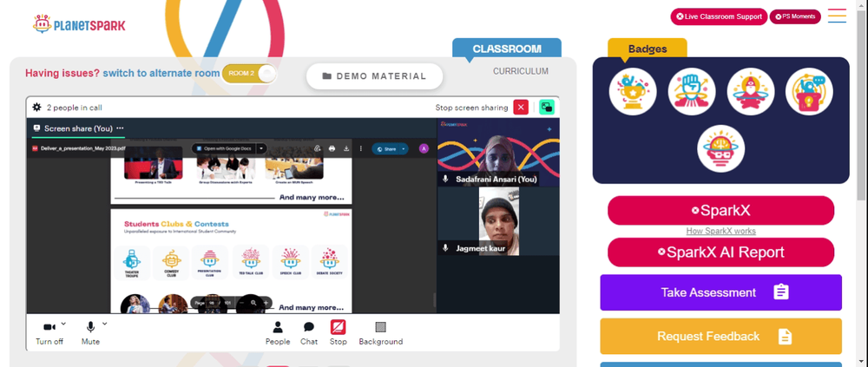Expand microphone options chevron
This screenshot has width=868, height=367.
(x=105, y=324)
